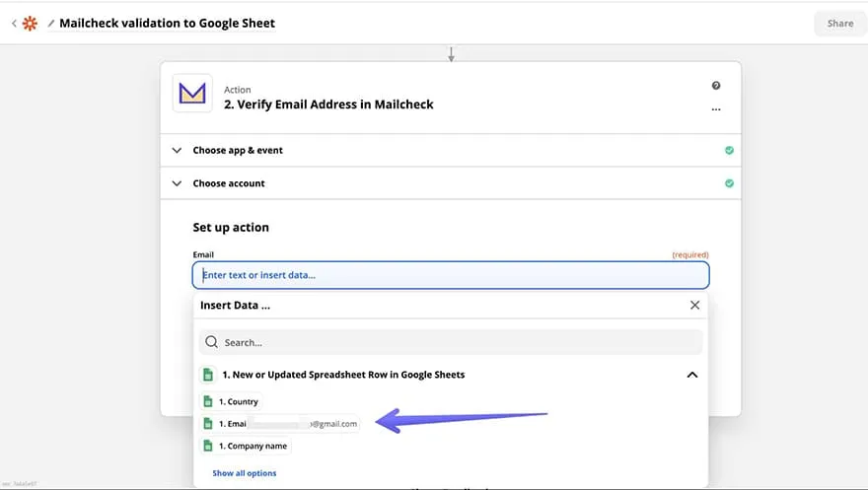Edit Zap name with pencil icon
The width and height of the screenshot is (868, 490).
pyautogui.click(x=51, y=24)
